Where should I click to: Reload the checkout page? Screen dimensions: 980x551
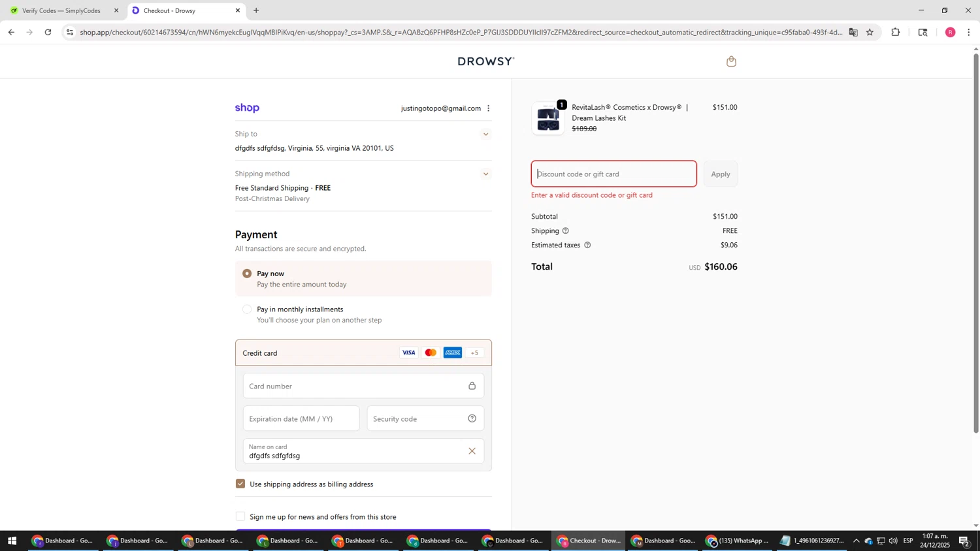point(48,32)
